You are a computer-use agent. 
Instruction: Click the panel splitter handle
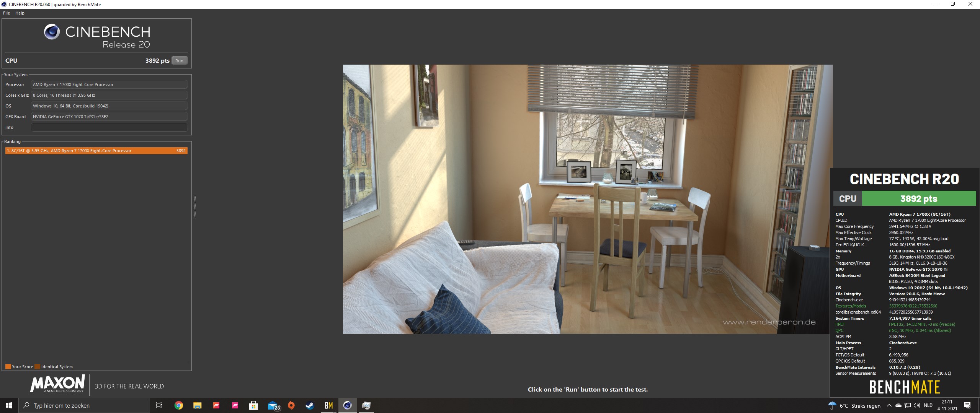point(195,207)
